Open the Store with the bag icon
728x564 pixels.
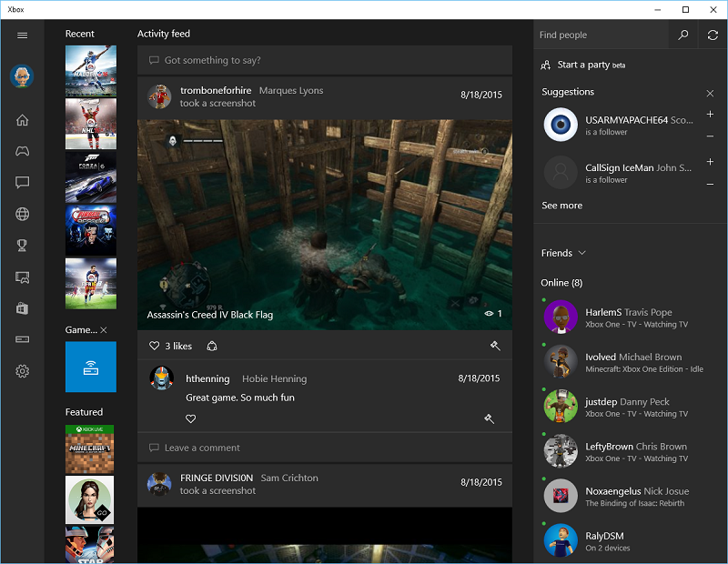pos(22,308)
